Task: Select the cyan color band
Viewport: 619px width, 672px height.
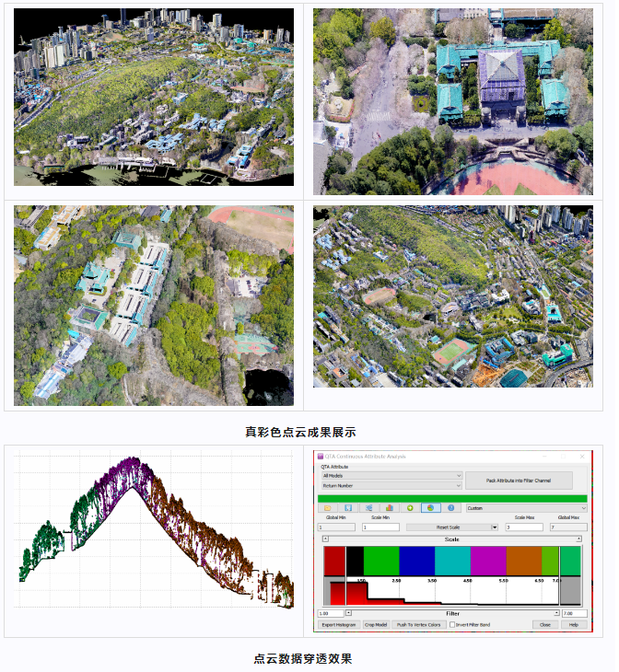Action: pos(452,561)
